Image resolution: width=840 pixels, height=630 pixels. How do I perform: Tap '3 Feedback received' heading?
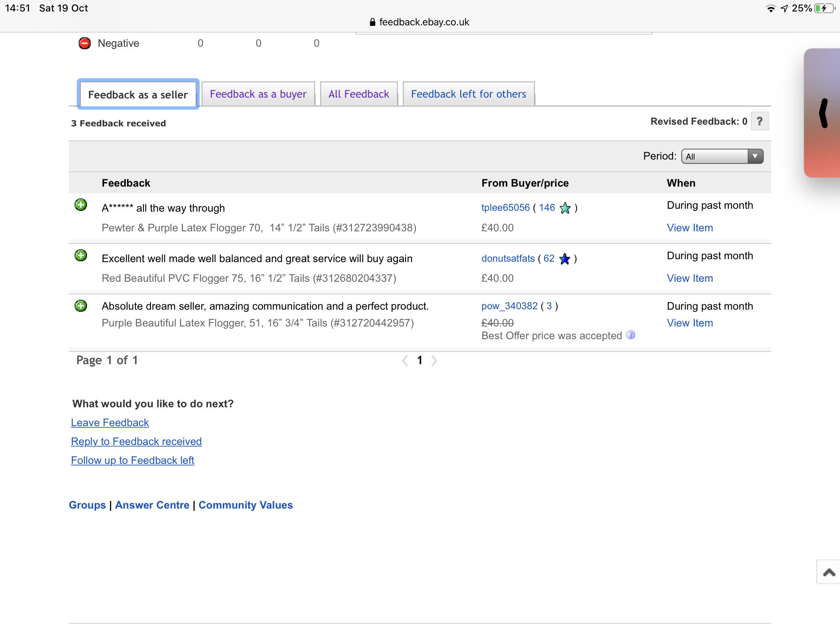119,123
